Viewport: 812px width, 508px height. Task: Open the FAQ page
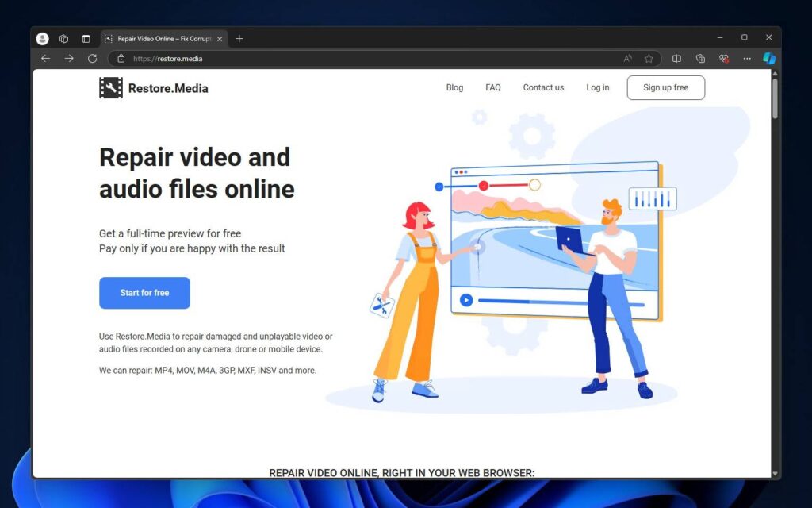tap(493, 87)
